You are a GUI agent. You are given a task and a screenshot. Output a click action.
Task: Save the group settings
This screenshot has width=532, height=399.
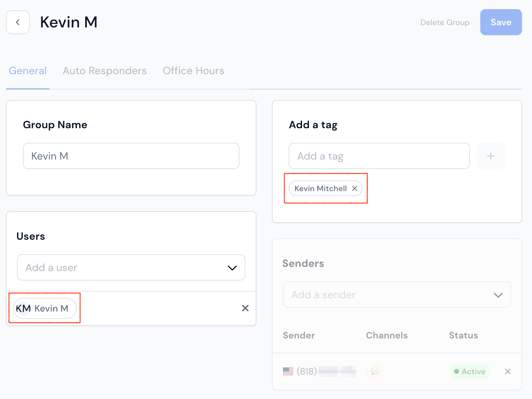point(501,22)
